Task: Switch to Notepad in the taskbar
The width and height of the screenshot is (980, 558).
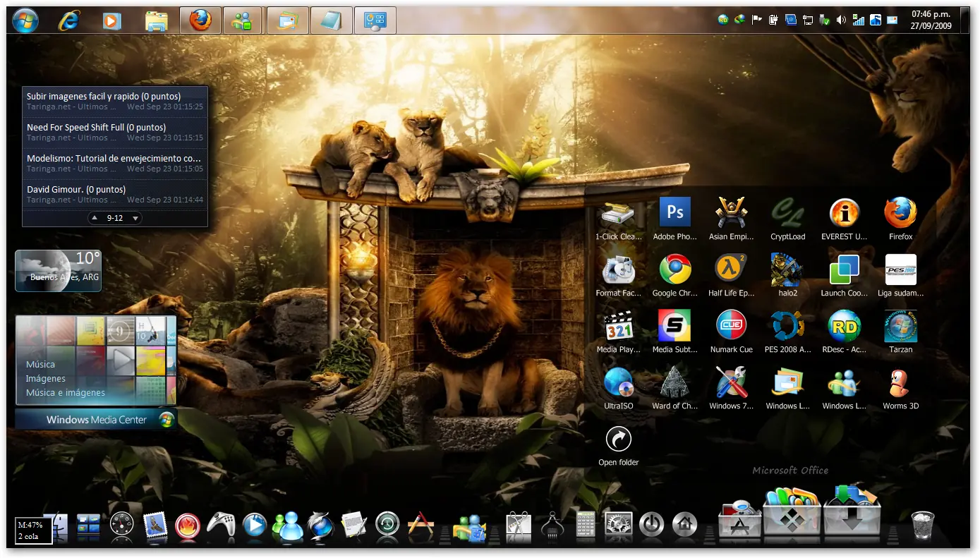Action: click(x=332, y=20)
